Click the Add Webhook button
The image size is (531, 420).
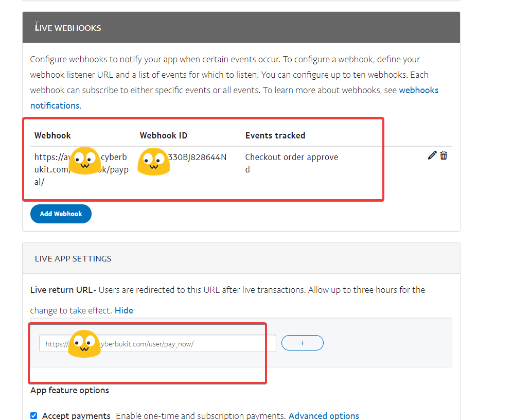point(61,214)
